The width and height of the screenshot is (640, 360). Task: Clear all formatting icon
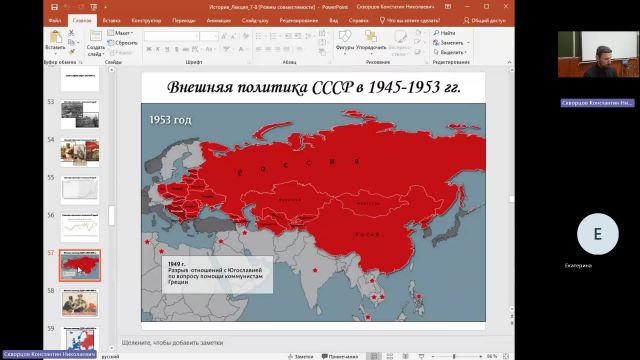click(x=245, y=36)
